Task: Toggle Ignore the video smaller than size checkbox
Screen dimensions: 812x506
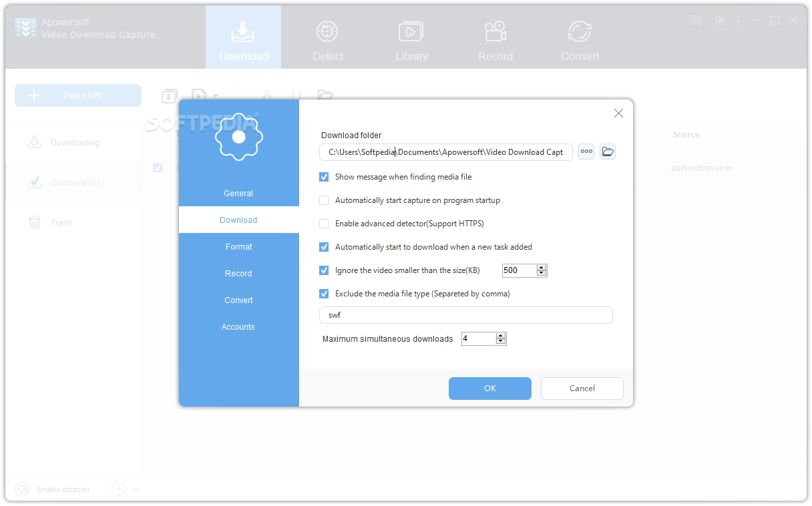Action: click(x=324, y=270)
